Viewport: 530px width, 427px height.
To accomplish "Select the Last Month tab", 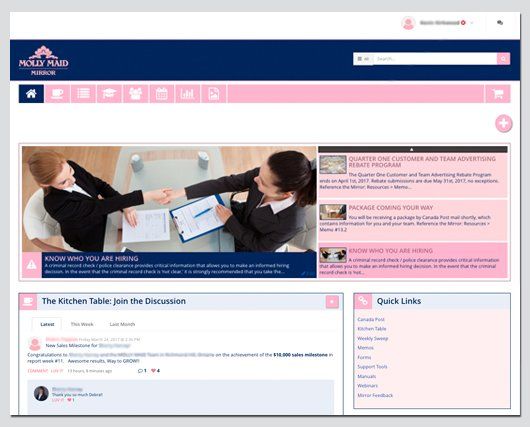I will (x=122, y=324).
